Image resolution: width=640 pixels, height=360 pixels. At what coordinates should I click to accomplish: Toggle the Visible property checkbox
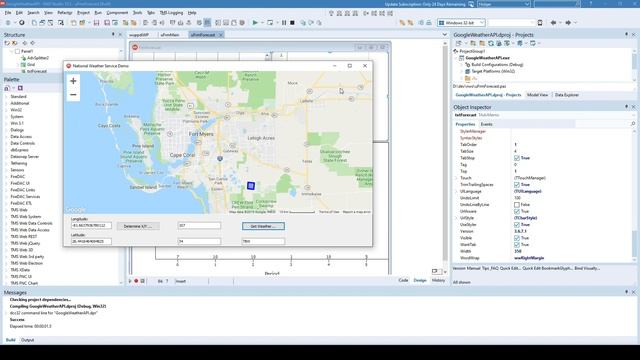coord(517,238)
